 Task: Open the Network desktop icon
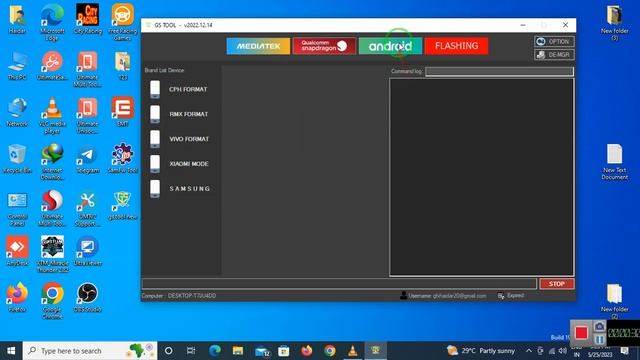17,113
